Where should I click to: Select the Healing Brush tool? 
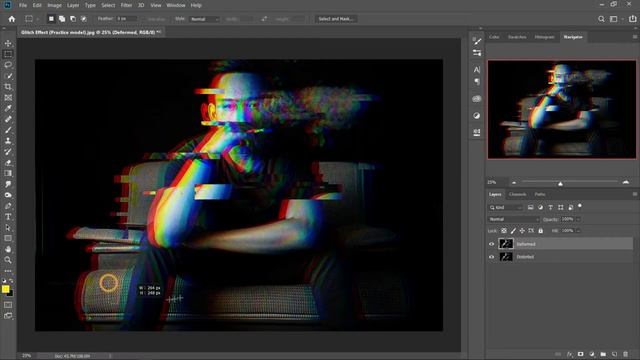(x=8, y=119)
